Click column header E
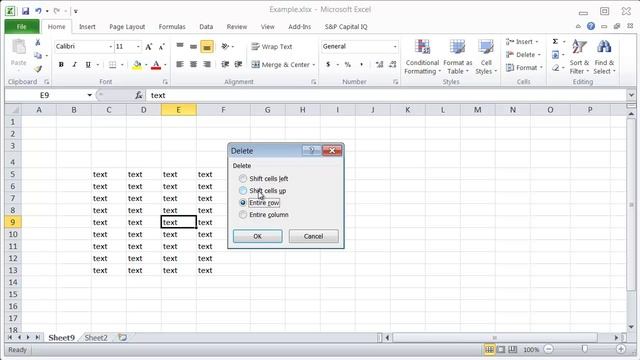The width and height of the screenshot is (640, 360). pos(178,110)
